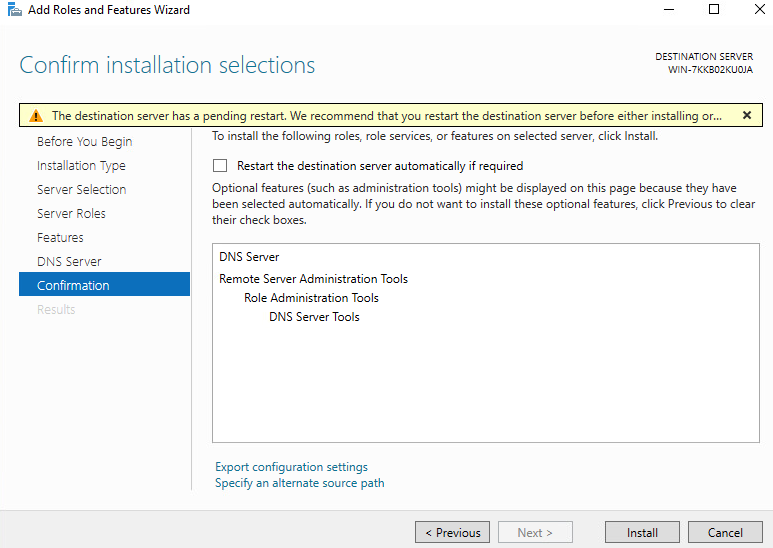The width and height of the screenshot is (773, 548).
Task: Click destination server name WIN-7KKB02KU0JA
Action: coord(710,69)
